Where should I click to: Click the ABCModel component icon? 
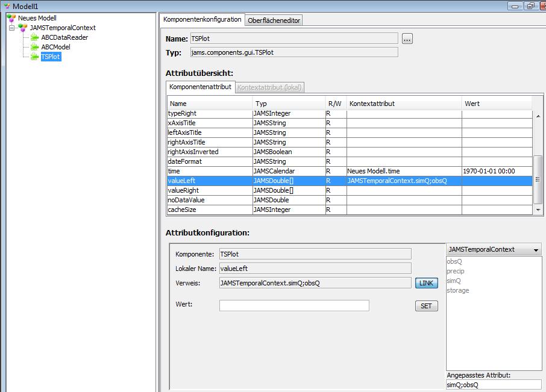coord(35,47)
